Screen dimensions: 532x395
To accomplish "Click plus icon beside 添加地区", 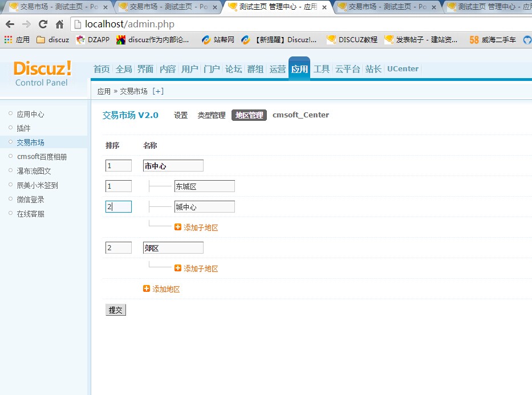I will (146, 288).
